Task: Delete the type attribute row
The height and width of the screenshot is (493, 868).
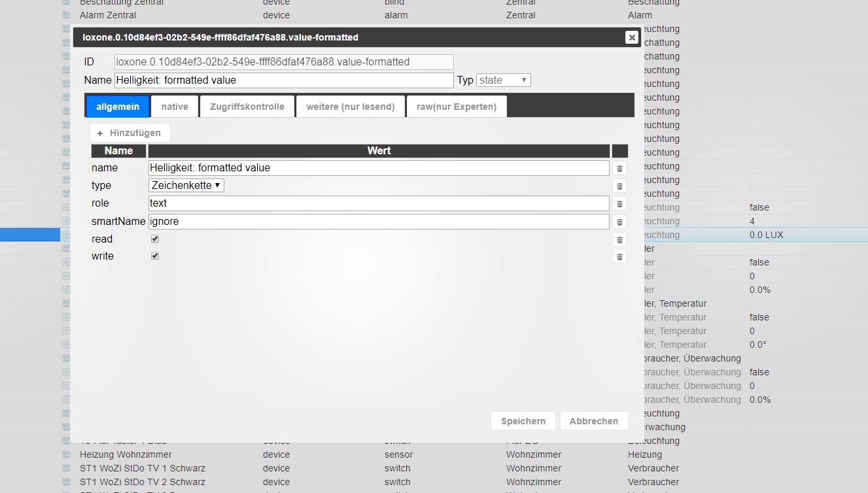Action: (619, 186)
